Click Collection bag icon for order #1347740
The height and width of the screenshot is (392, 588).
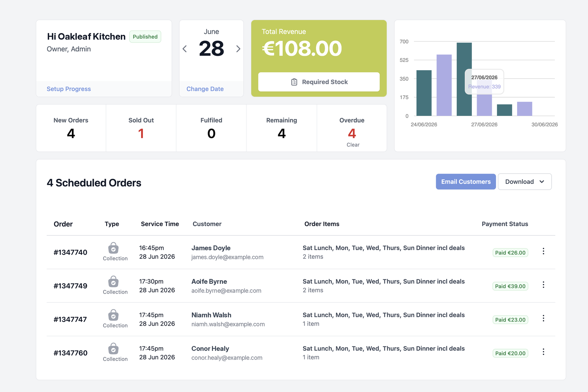(114, 248)
